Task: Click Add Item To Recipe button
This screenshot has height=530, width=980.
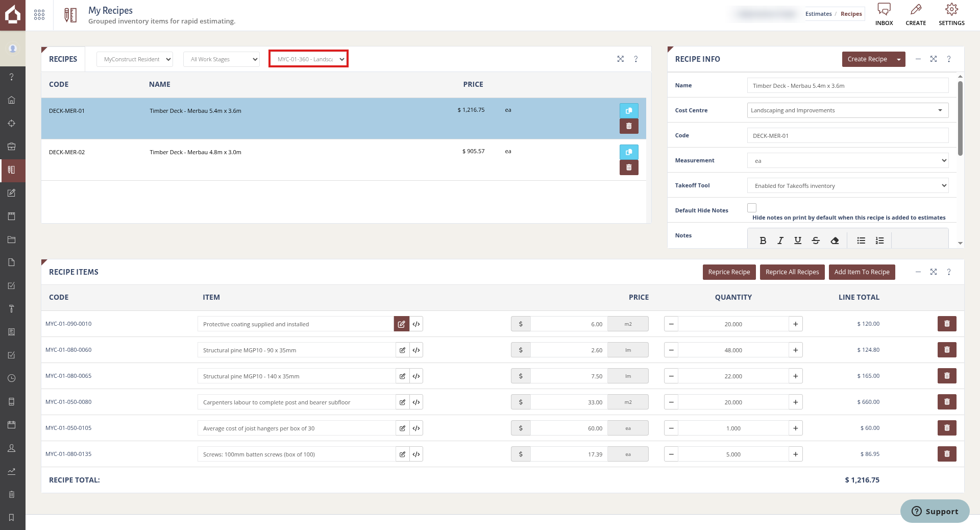Action: click(x=862, y=272)
